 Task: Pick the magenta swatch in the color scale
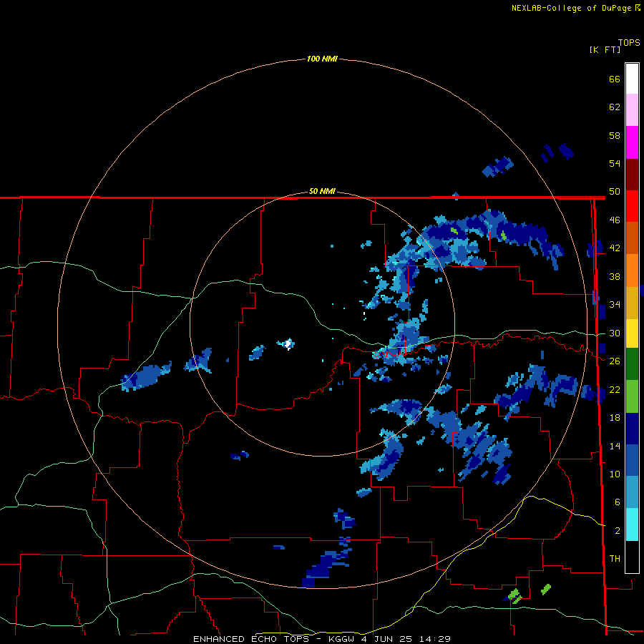coord(632,142)
